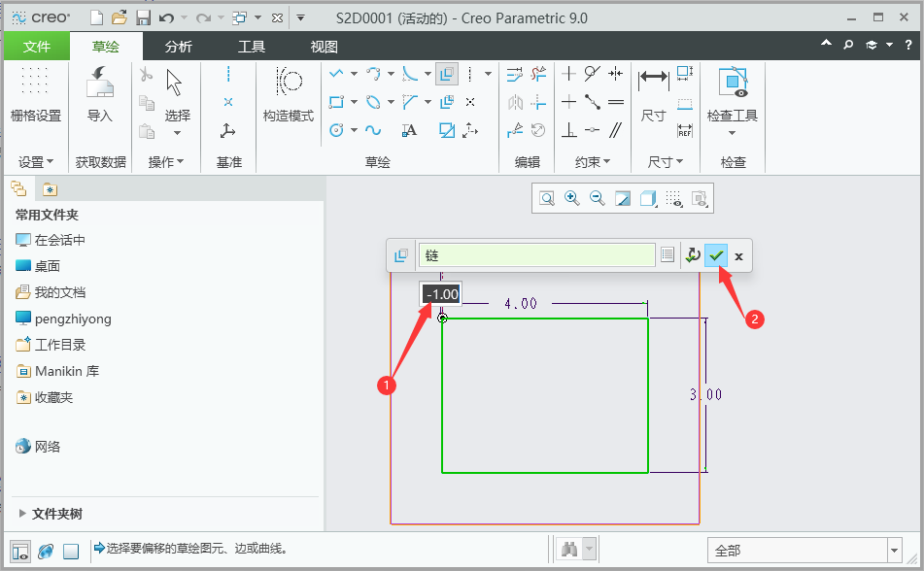The height and width of the screenshot is (571, 924).
Task: Select the sketch Coordinate System tool
Action: (470, 130)
